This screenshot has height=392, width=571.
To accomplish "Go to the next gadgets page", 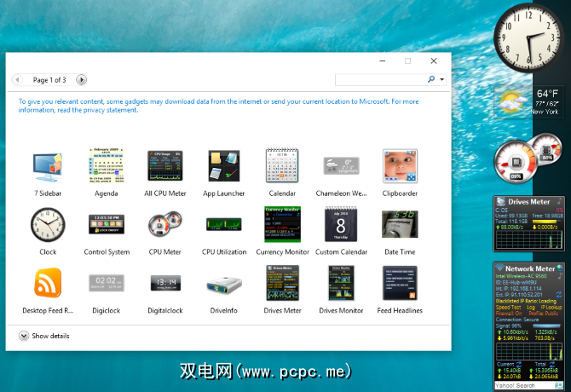I will coord(82,80).
